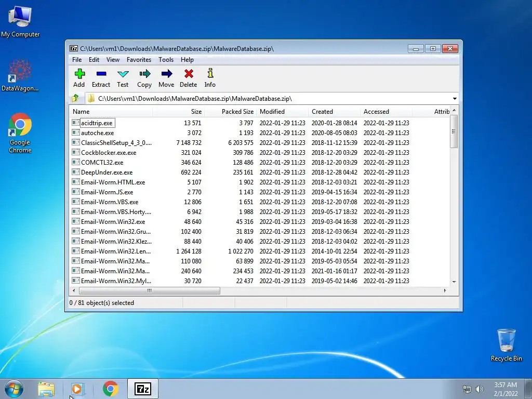Image resolution: width=532 pixels, height=399 pixels.
Task: Click status text 0 / 81 object(s) selected
Action: tap(101, 303)
